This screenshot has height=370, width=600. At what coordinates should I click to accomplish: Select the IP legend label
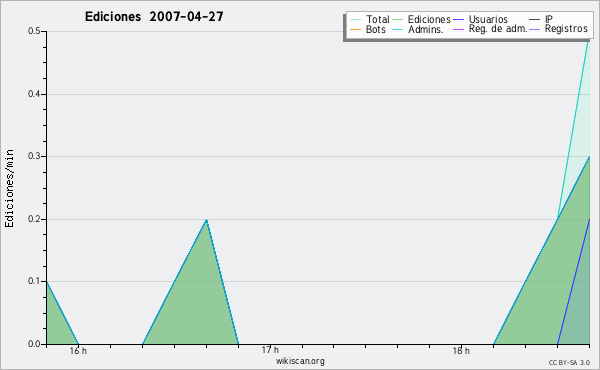549,19
